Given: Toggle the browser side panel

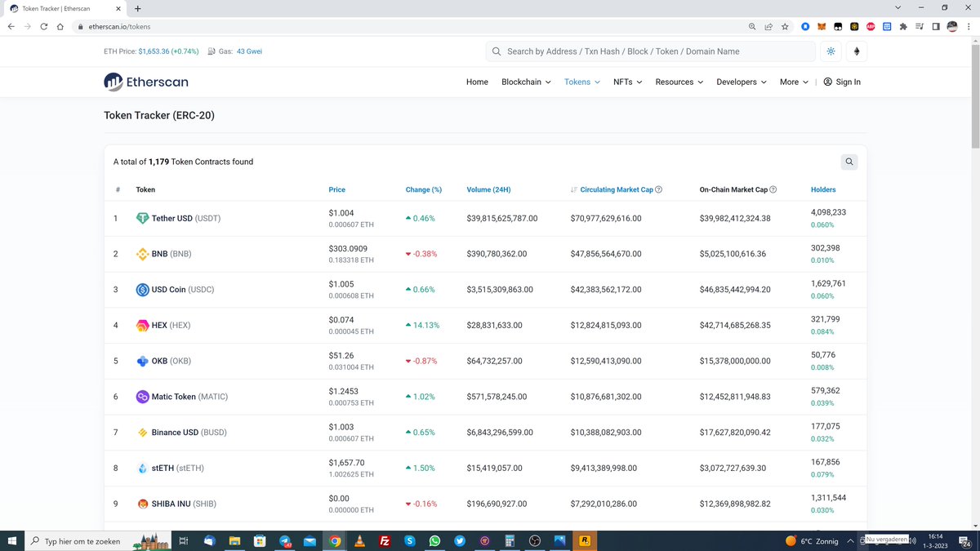Looking at the screenshot, I should [936, 26].
